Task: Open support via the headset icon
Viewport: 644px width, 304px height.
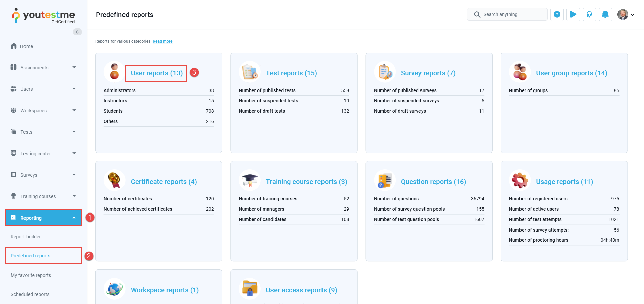Action: coord(589,14)
